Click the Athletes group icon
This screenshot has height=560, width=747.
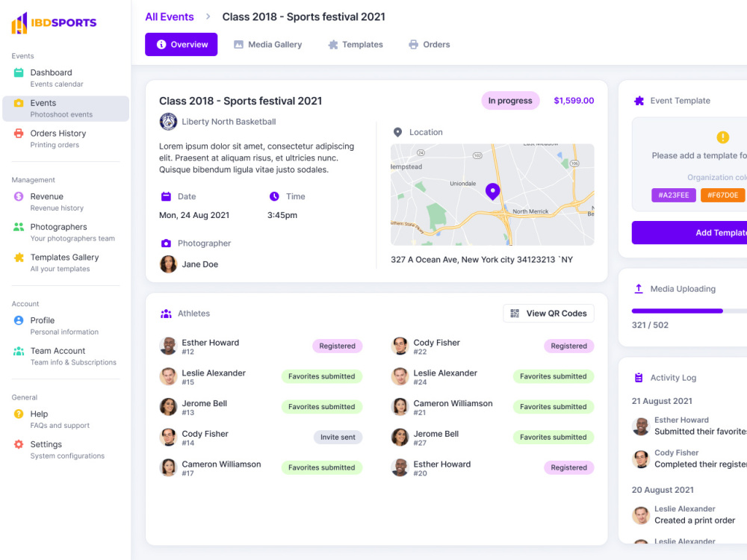point(166,314)
